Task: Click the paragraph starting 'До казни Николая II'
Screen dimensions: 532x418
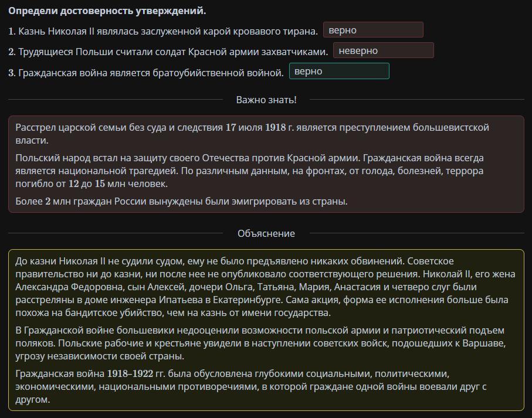Action: (265, 287)
